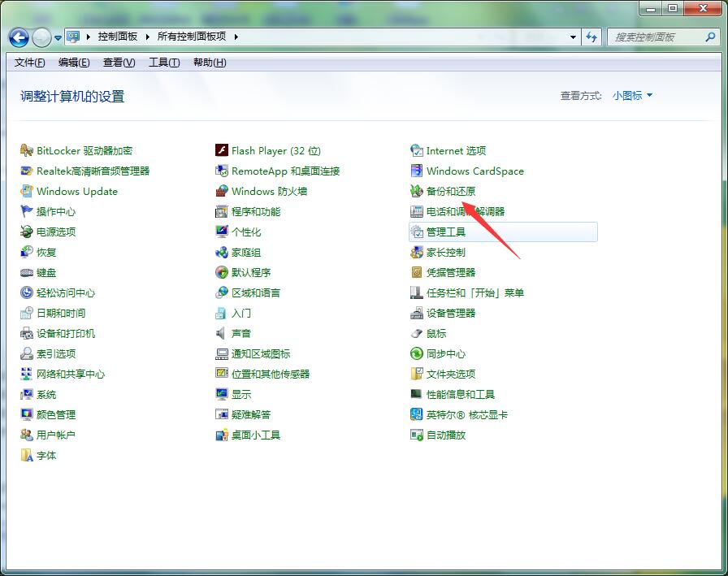Image resolution: width=728 pixels, height=576 pixels.
Task: Click the 声音 speaker icon
Action: [222, 333]
